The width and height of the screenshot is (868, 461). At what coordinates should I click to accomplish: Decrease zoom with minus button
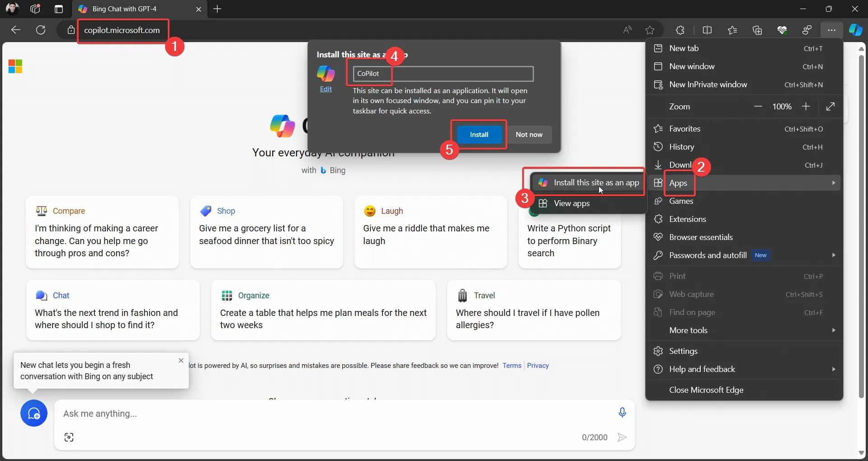point(758,106)
